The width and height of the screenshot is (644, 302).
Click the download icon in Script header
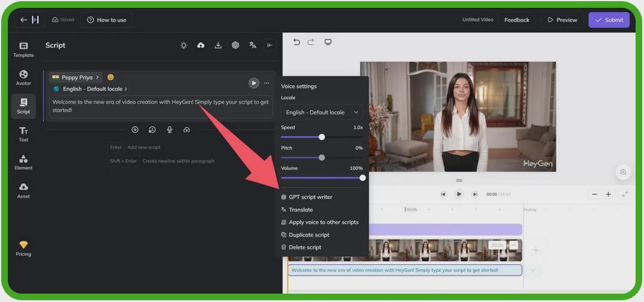[218, 46]
